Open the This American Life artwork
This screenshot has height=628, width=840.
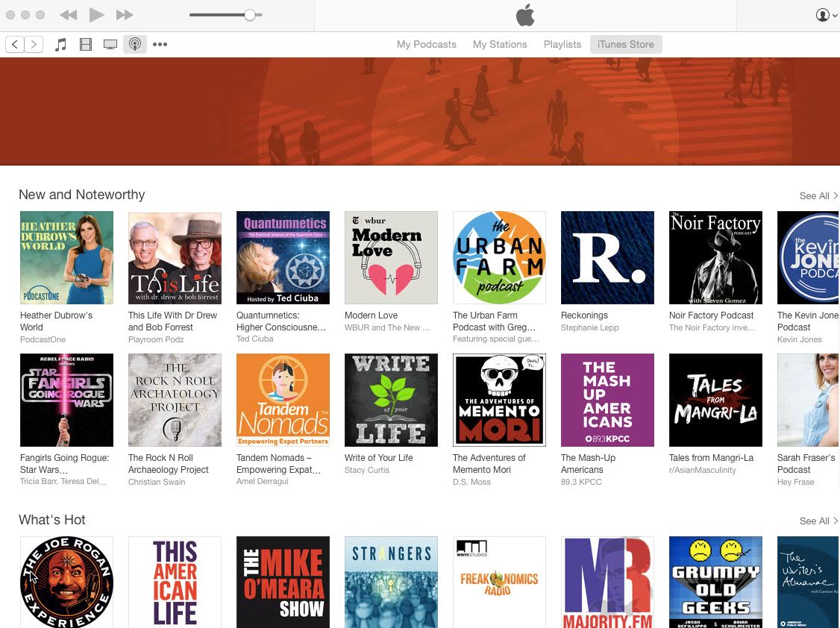(x=175, y=582)
